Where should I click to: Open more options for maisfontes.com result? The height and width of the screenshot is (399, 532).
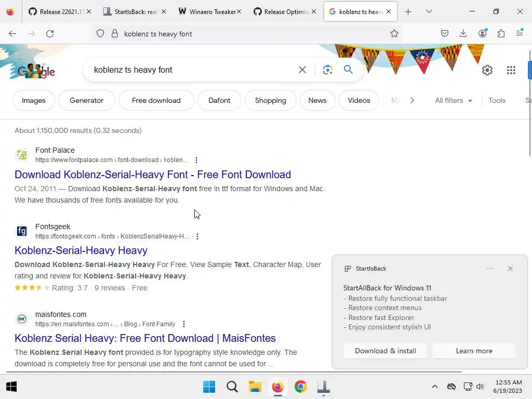[183, 324]
